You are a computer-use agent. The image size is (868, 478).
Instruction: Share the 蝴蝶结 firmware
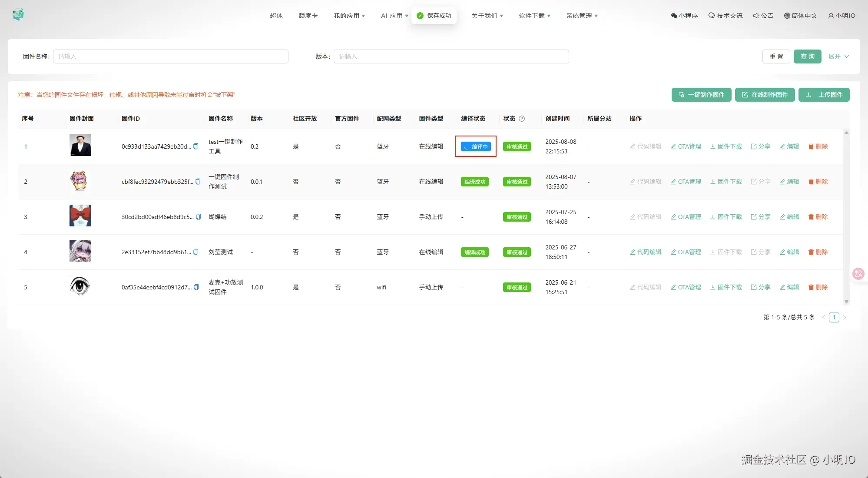click(x=760, y=217)
